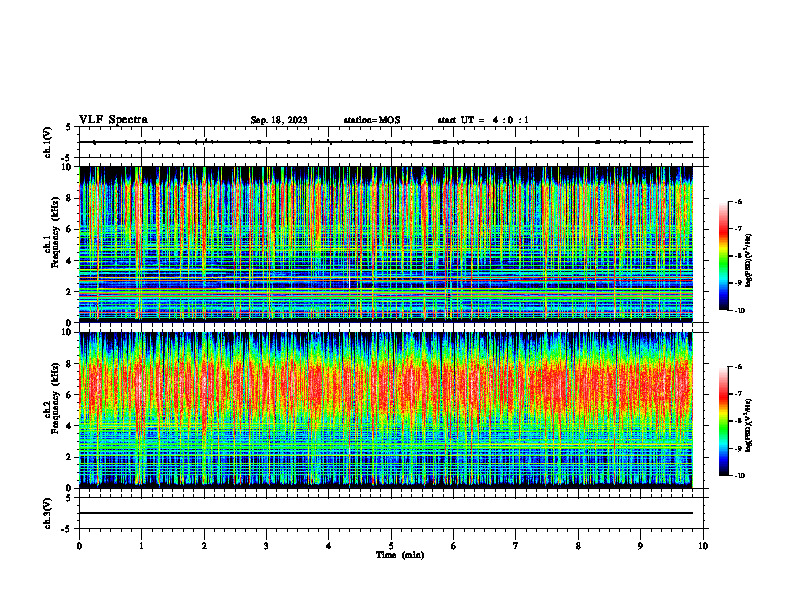This screenshot has height=612, width=792.
Task: Click the time axis tick label "7"
Action: 516,546
